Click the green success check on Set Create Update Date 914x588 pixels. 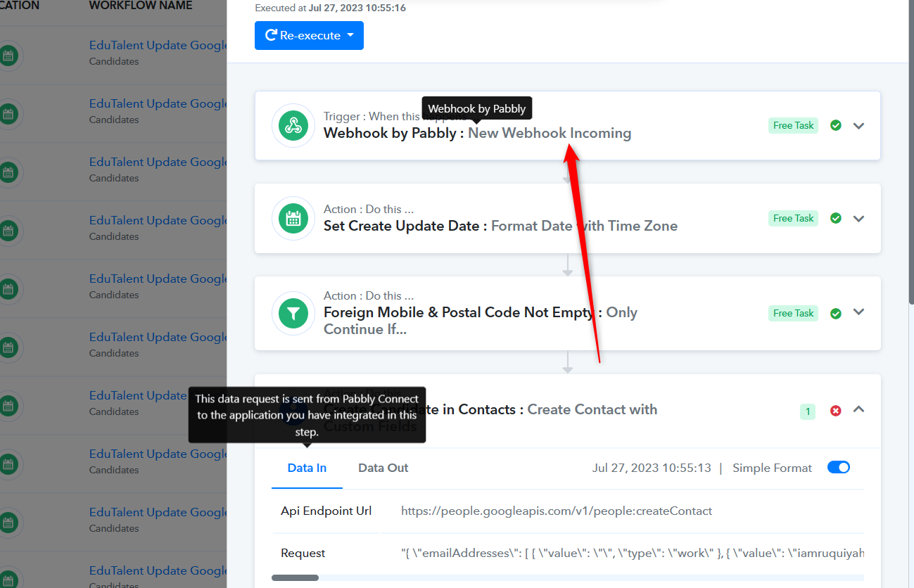pos(836,218)
